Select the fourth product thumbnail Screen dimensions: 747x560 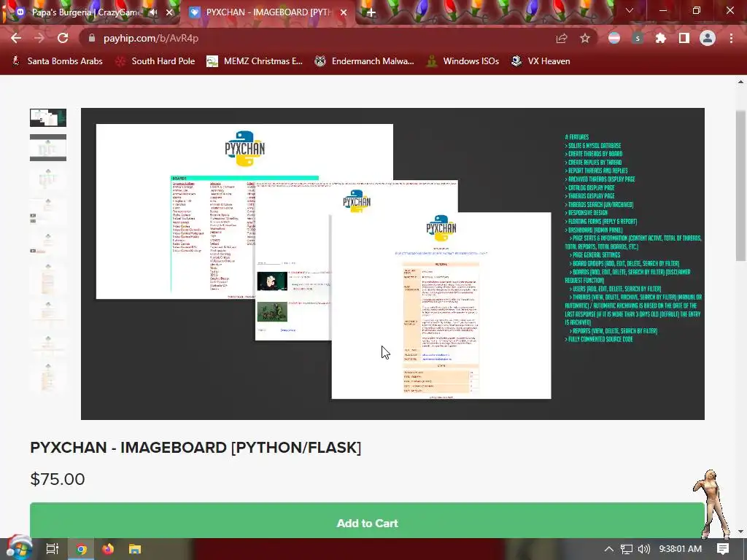(x=48, y=211)
